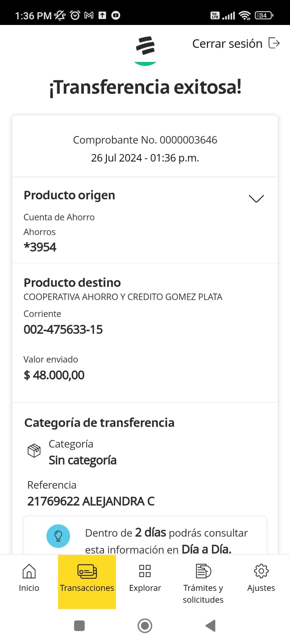Open Ajustes gear icon
Screen dimensions: 290x644
point(261,571)
